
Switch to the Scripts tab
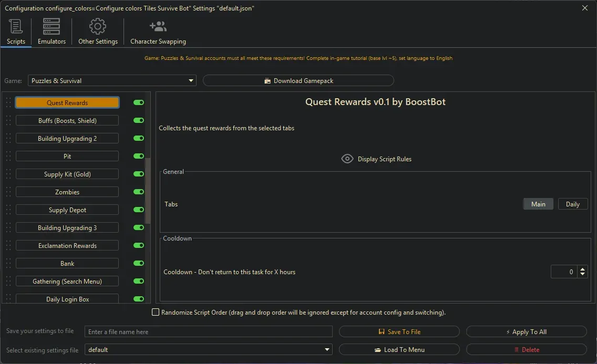(x=16, y=32)
